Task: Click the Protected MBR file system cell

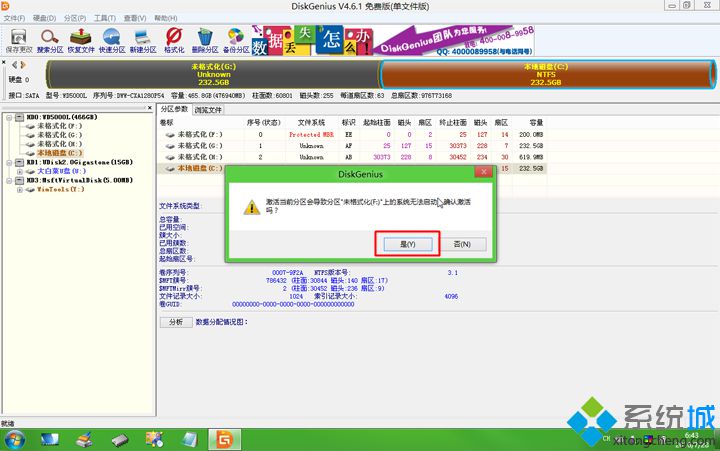Action: point(311,135)
